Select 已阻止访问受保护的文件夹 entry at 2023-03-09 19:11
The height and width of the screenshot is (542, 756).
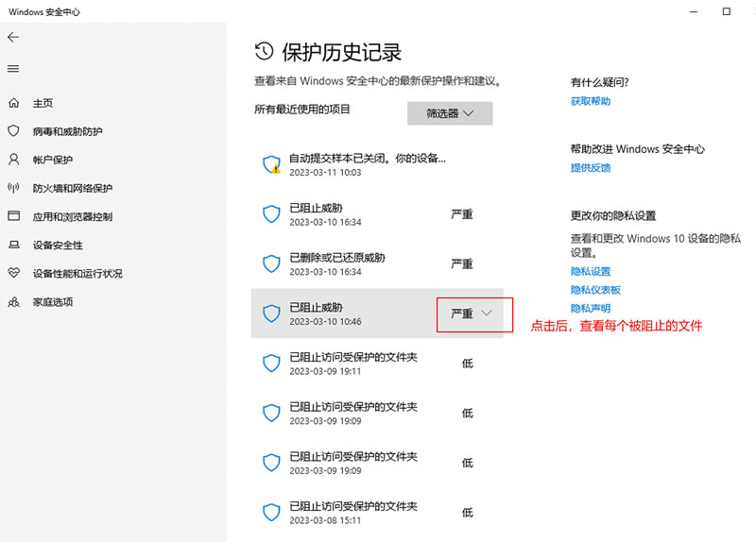(377, 364)
